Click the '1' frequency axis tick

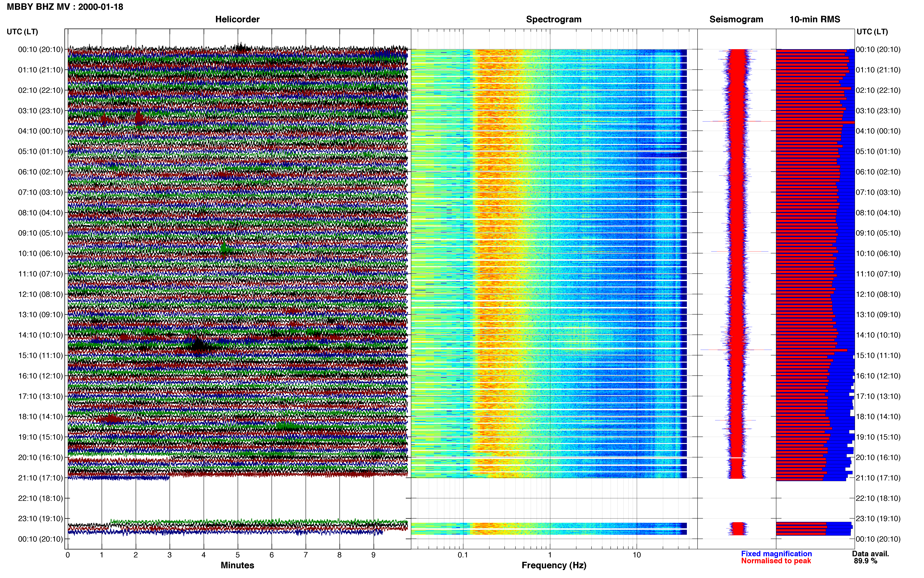(550, 555)
